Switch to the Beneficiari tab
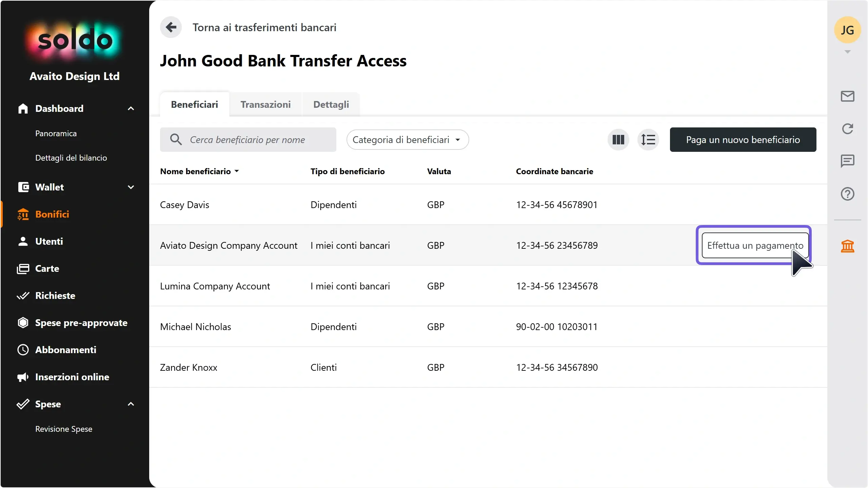868x488 pixels. pyautogui.click(x=195, y=104)
